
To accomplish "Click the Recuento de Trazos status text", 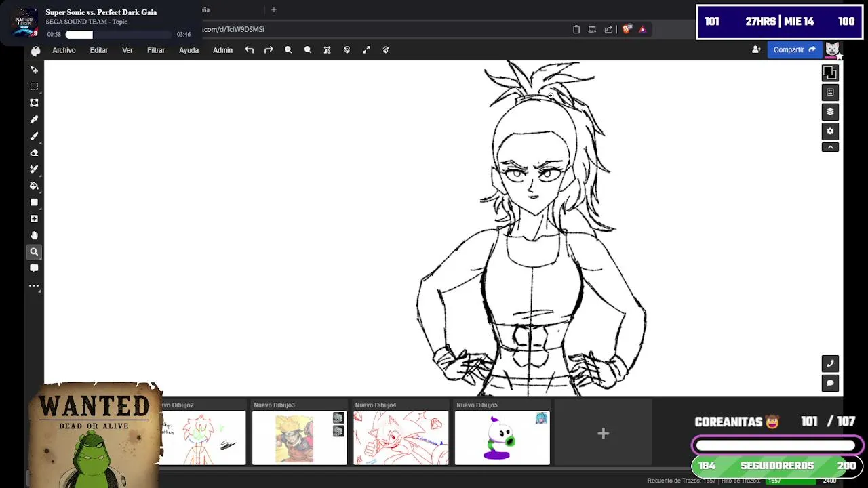I will [682, 481].
